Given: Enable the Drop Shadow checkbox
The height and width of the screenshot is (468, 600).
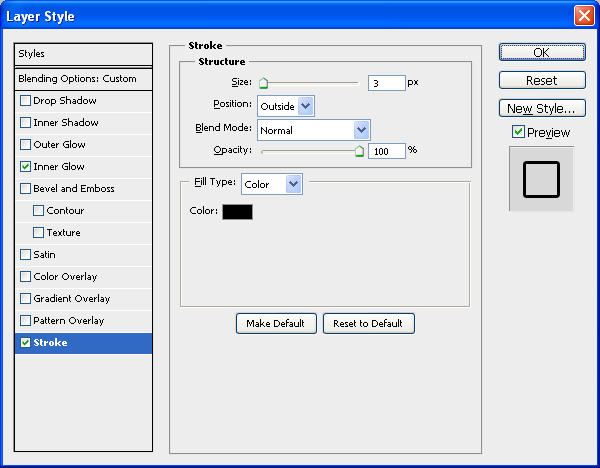Looking at the screenshot, I should (x=25, y=101).
